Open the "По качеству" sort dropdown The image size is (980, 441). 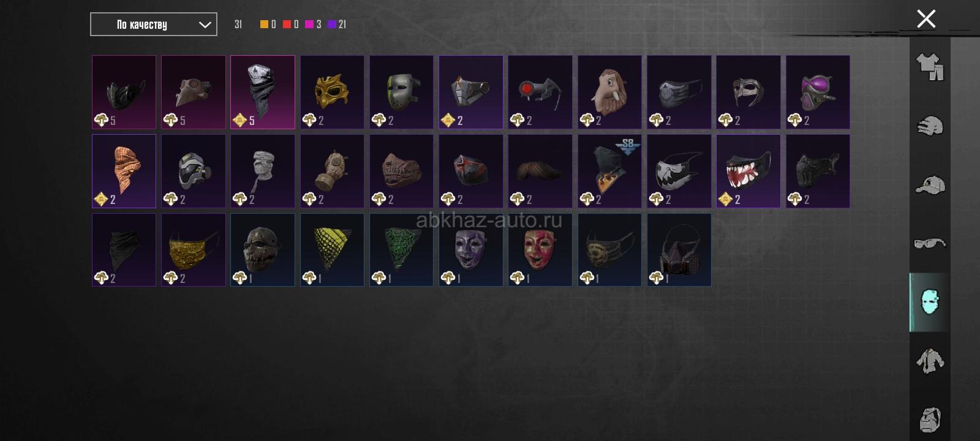point(154,24)
